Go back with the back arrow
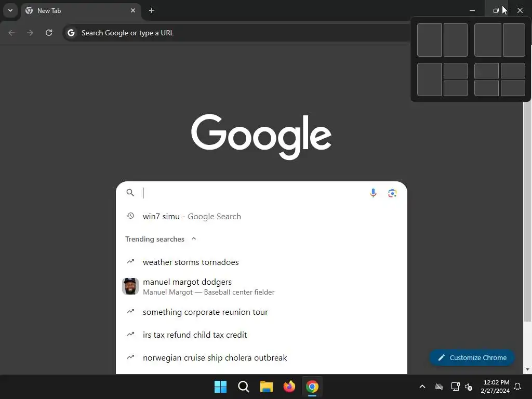This screenshot has height=399, width=532. point(11,33)
